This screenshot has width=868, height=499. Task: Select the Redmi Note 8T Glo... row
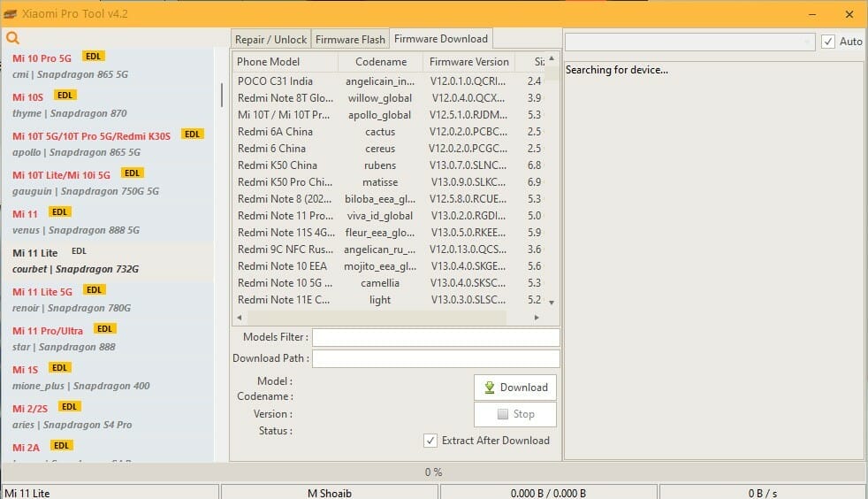[x=390, y=98]
